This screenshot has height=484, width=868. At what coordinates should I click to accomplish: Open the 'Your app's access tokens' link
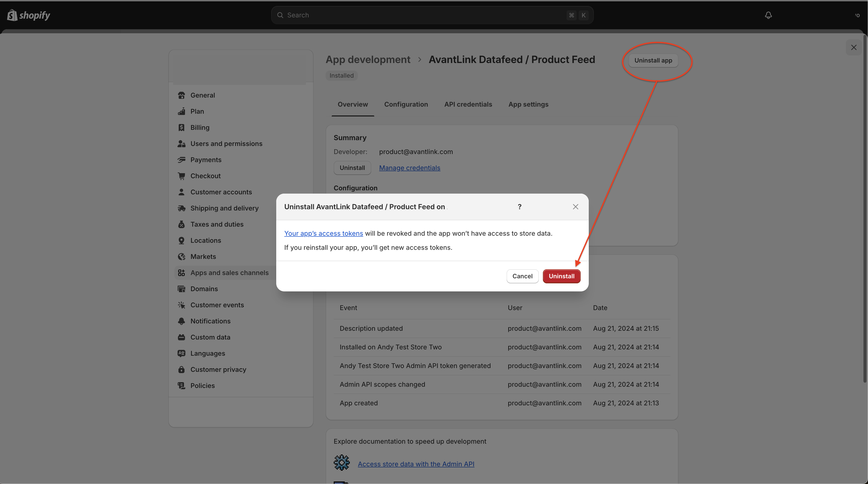(x=323, y=233)
